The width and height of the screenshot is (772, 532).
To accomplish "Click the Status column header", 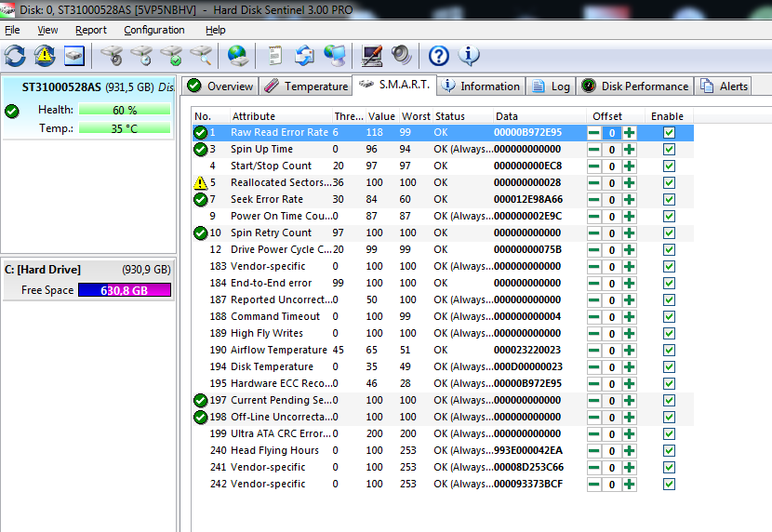I will 462,116.
